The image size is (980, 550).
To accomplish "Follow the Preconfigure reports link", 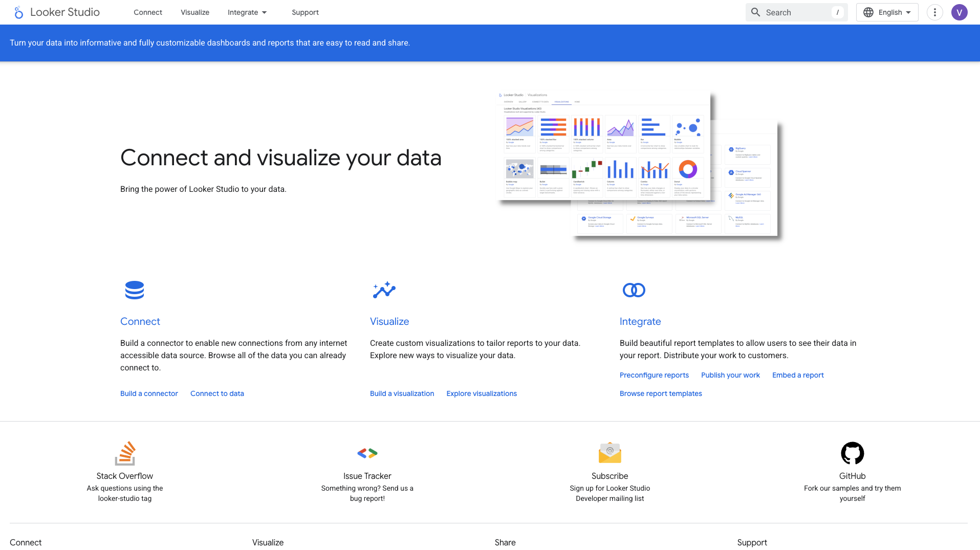I will point(654,375).
